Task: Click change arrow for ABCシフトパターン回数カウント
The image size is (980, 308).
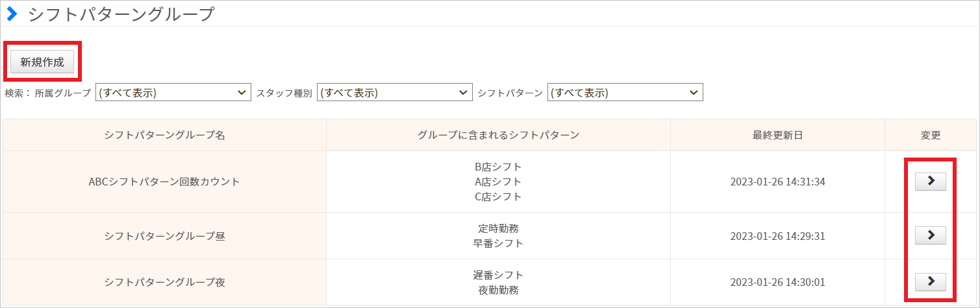Action: point(930,182)
